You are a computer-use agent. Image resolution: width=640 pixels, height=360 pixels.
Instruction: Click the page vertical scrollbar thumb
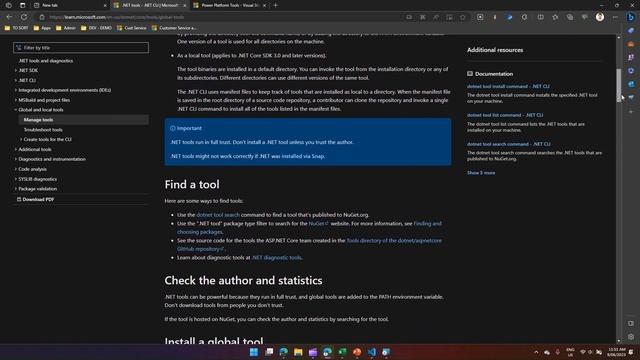[619, 85]
